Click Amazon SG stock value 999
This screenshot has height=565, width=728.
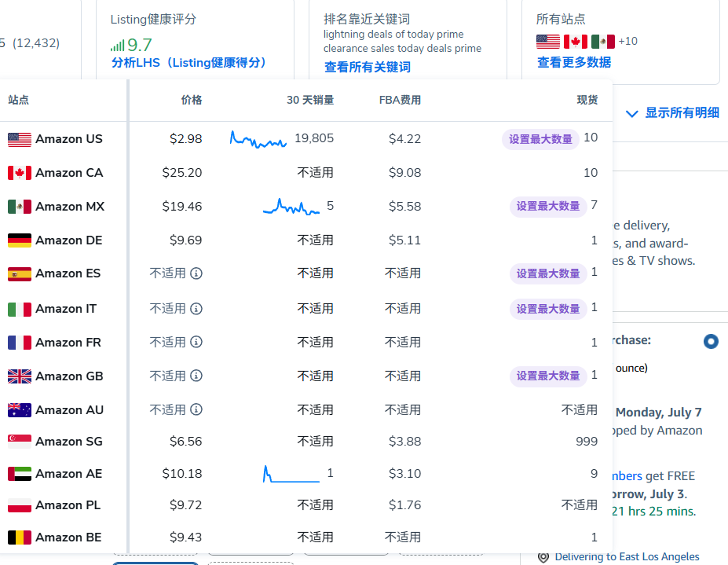click(587, 442)
